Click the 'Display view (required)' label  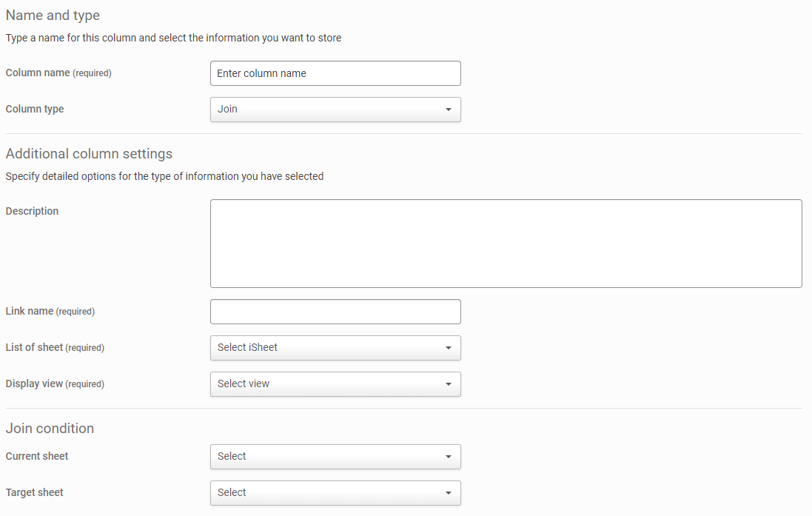click(55, 384)
